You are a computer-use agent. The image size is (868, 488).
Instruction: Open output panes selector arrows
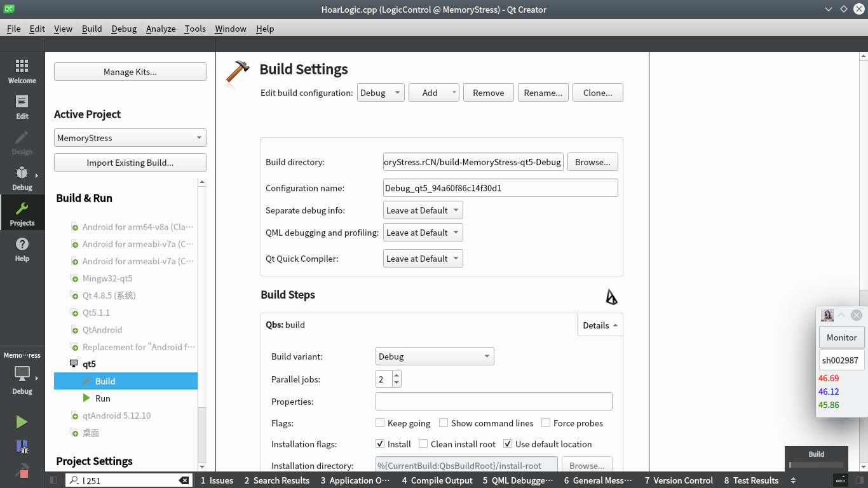click(x=793, y=480)
